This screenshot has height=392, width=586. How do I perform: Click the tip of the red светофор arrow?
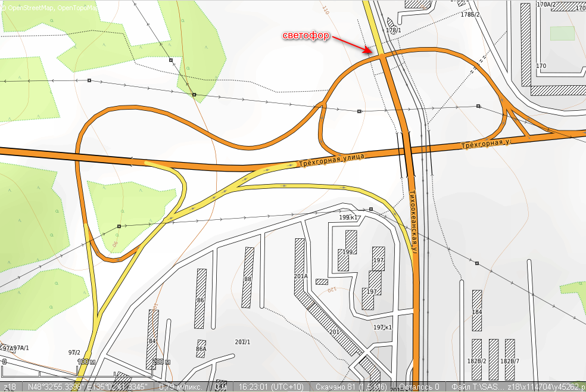click(x=370, y=51)
